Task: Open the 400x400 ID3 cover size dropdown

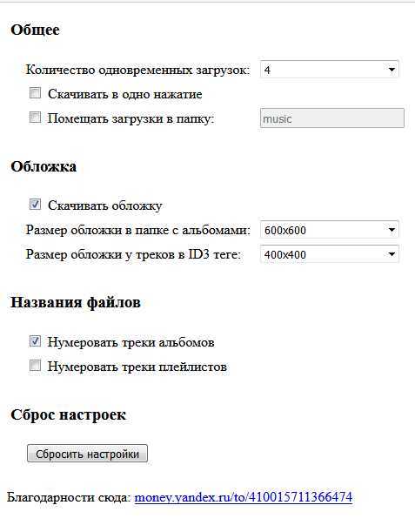Action: [x=329, y=254]
